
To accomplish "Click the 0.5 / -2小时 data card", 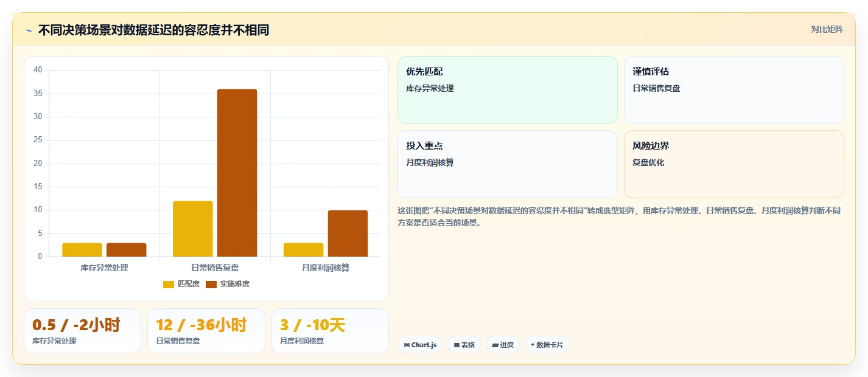I will [x=82, y=331].
